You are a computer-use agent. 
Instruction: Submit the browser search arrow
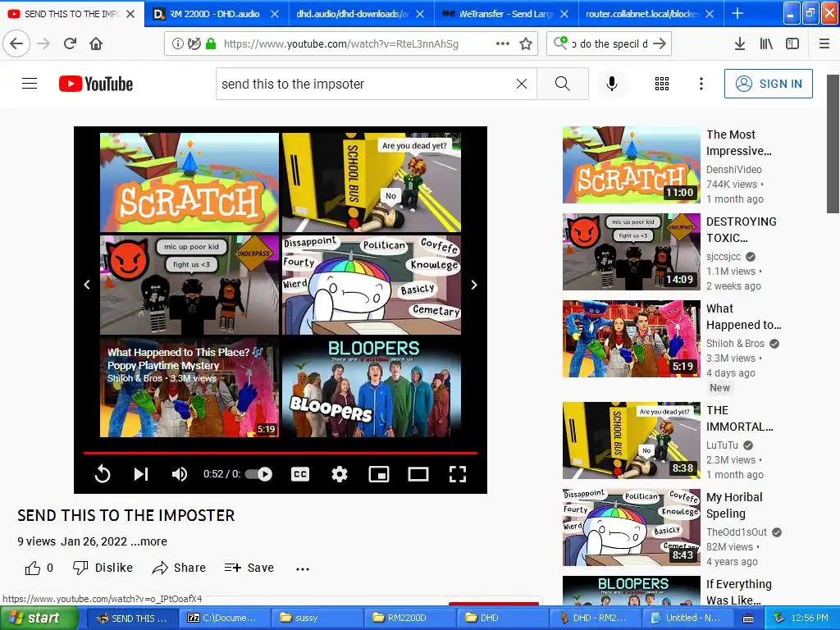[x=660, y=44]
